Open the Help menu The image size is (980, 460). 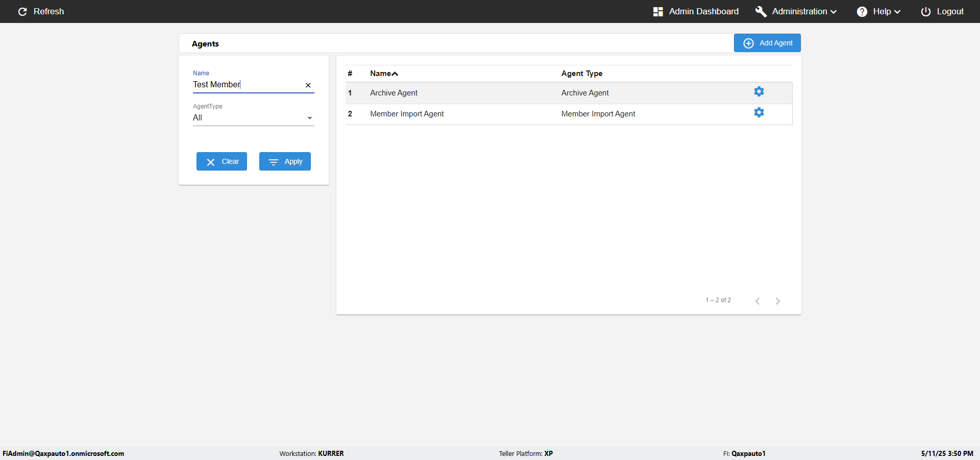click(878, 11)
